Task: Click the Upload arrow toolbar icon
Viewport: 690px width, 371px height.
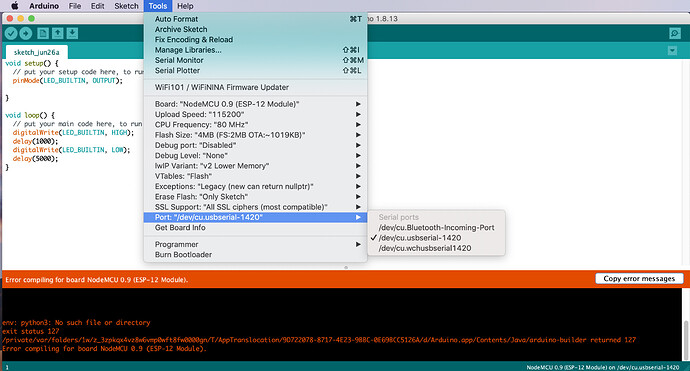Action: [26, 33]
